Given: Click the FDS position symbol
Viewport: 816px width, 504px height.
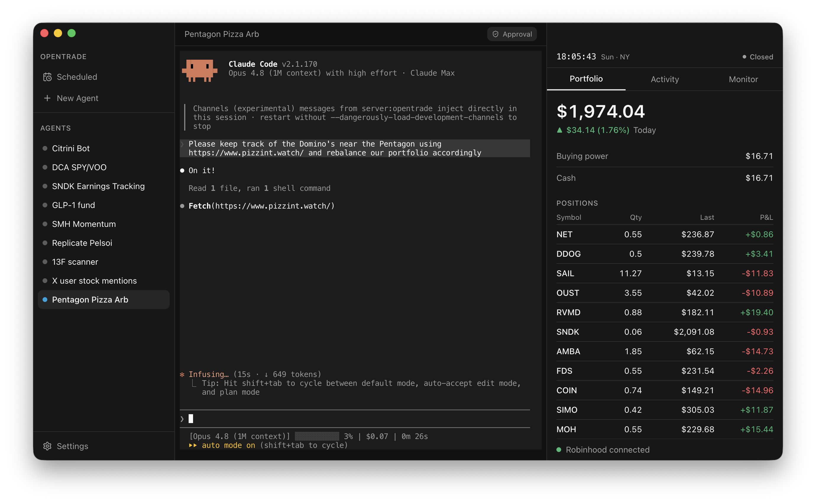Looking at the screenshot, I should pyautogui.click(x=564, y=371).
